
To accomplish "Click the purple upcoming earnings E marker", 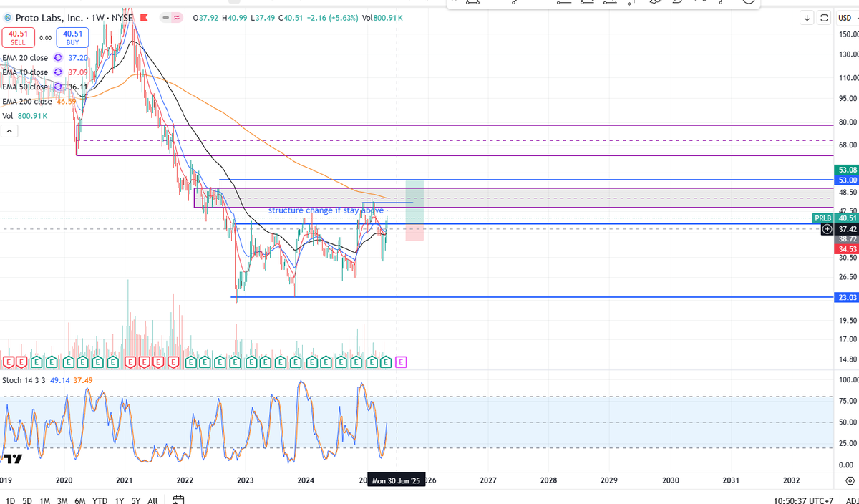I will pos(401,362).
